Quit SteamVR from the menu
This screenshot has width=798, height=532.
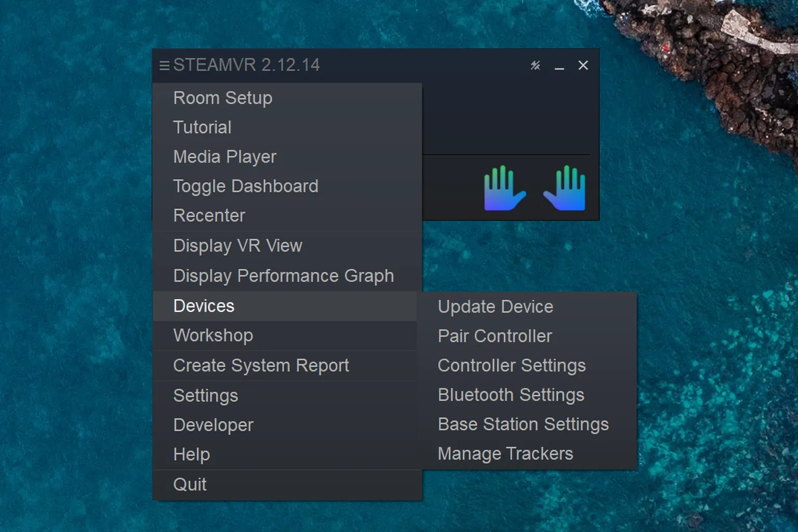[288, 485]
